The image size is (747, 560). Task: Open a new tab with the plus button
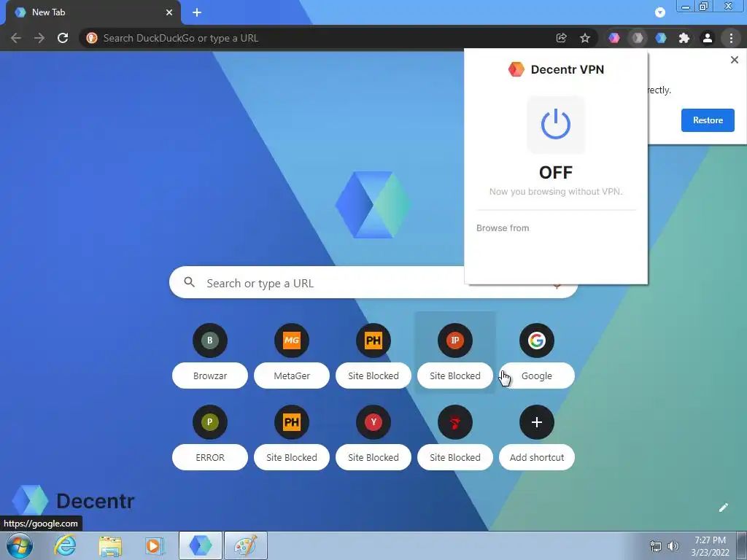tap(197, 12)
